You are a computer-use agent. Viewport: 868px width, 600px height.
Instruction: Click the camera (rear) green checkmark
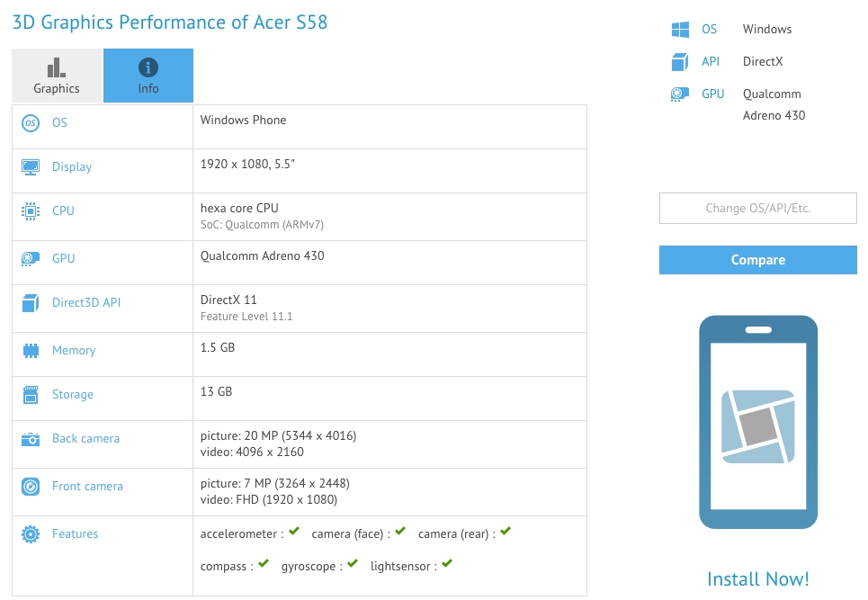pos(506,532)
